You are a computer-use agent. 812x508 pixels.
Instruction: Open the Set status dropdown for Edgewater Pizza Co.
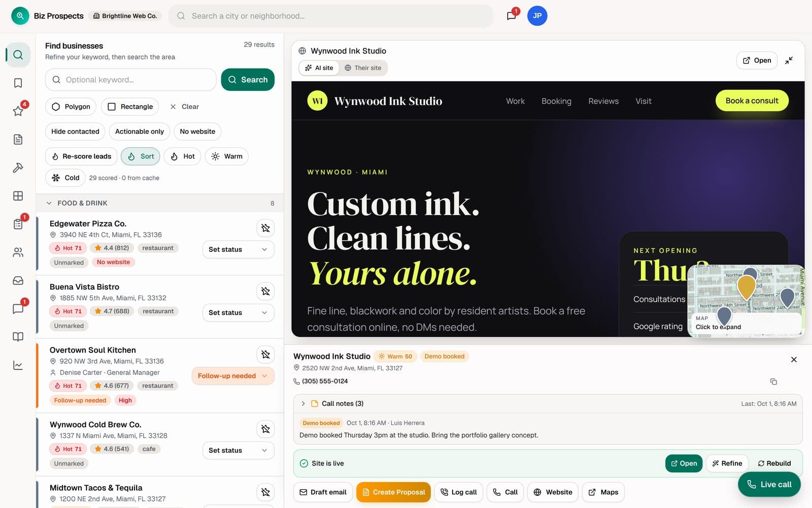coord(238,249)
